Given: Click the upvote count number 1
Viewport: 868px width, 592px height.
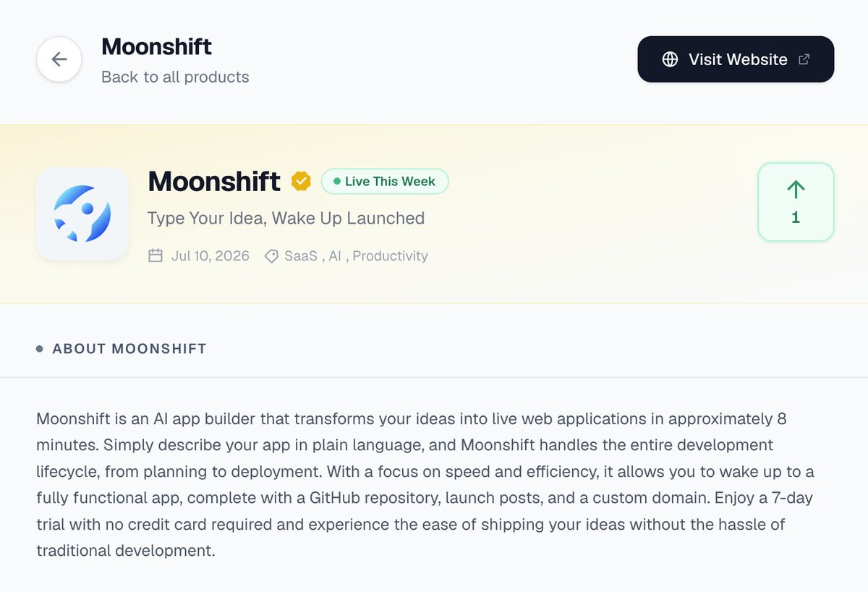Looking at the screenshot, I should (796, 218).
